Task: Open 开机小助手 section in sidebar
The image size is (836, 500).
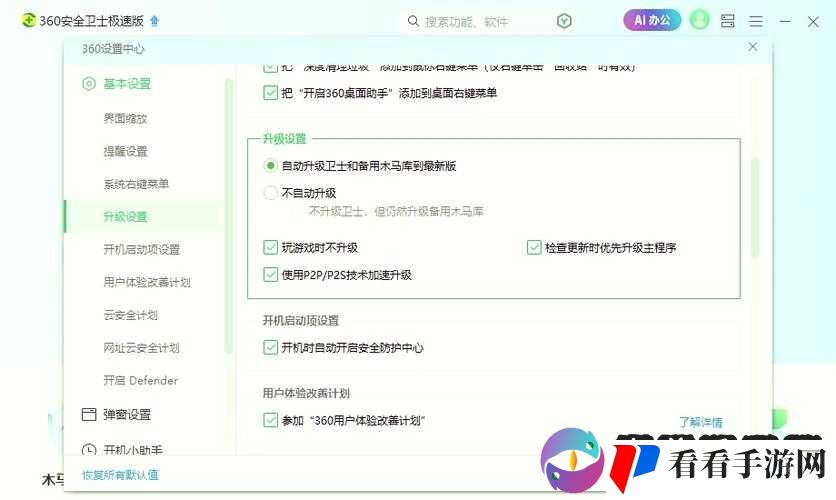Action: click(x=133, y=450)
